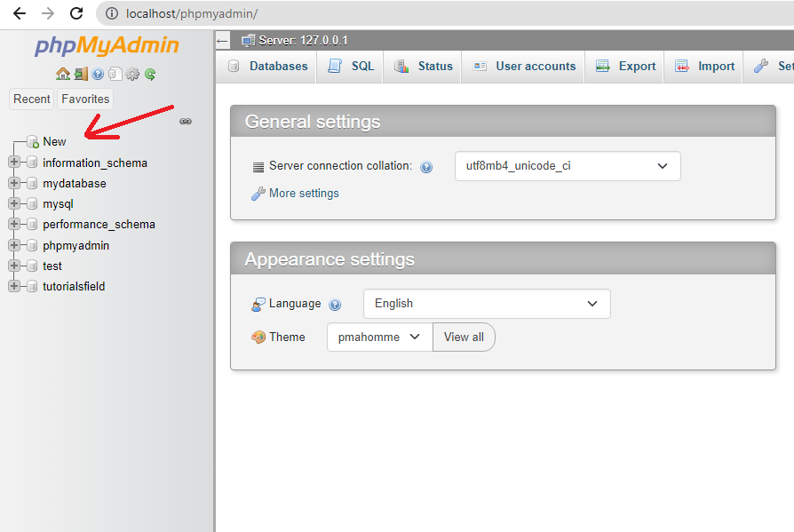The height and width of the screenshot is (532, 794).
Task: Select the test database
Action: click(52, 266)
